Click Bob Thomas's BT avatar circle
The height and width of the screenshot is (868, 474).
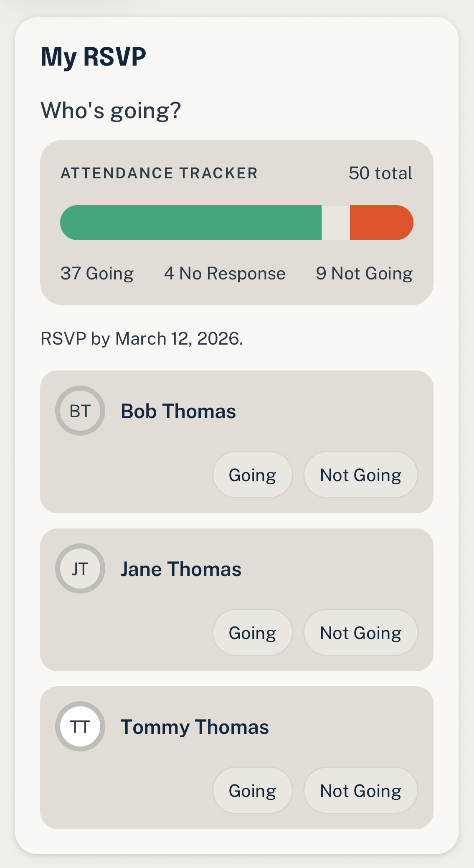pos(80,411)
